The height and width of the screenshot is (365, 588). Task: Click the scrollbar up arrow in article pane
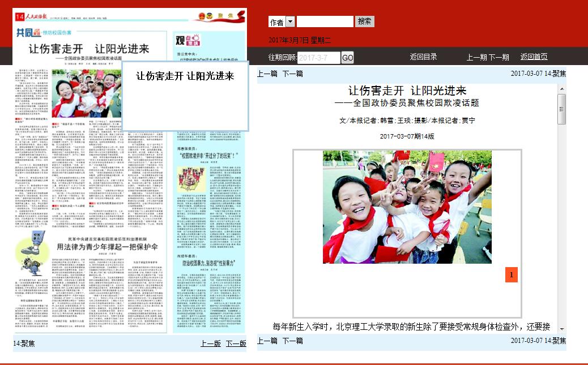click(x=562, y=88)
